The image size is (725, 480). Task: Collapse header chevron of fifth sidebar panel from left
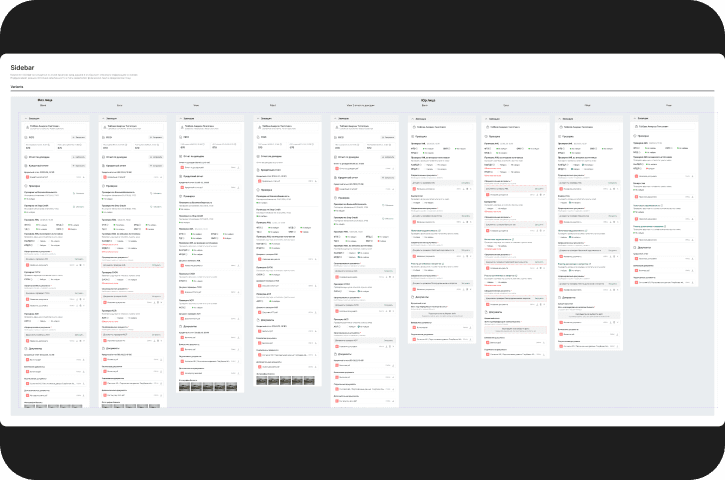pyautogui.click(x=336, y=119)
